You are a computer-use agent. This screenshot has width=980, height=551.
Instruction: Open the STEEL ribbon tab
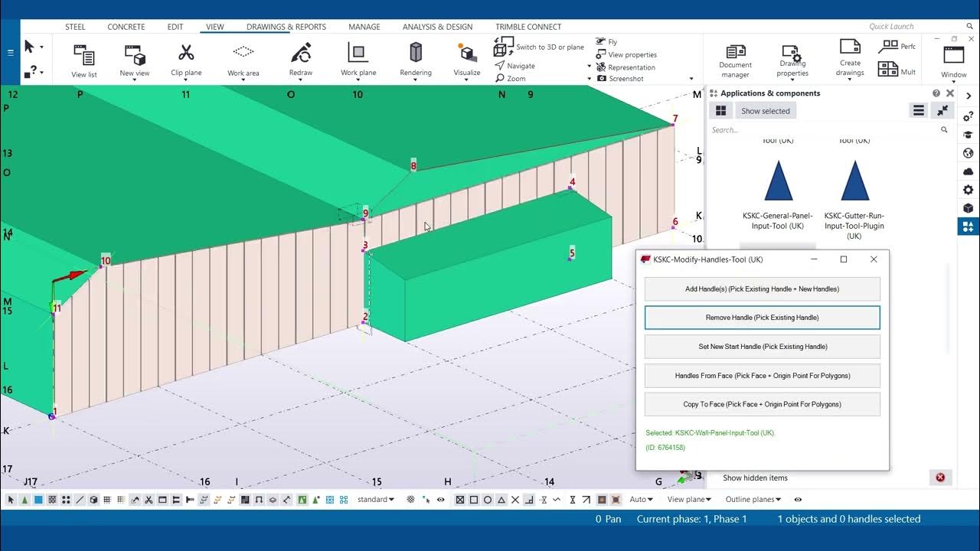click(x=75, y=27)
